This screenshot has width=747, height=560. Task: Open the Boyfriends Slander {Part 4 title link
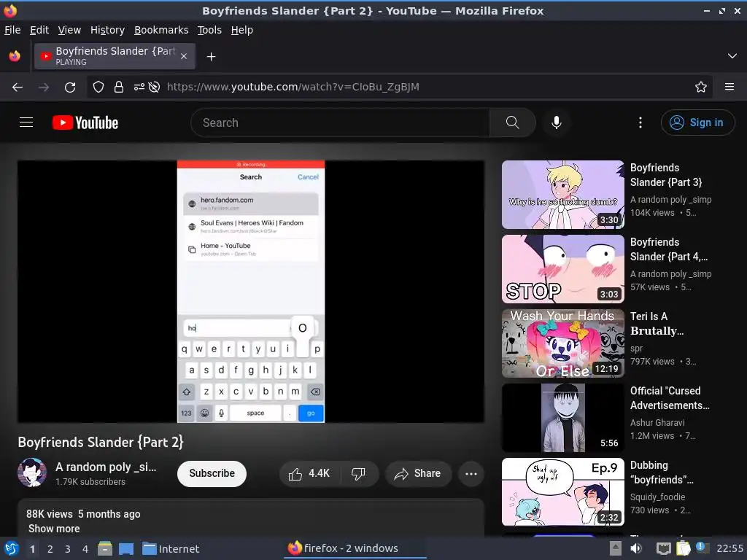coord(669,249)
